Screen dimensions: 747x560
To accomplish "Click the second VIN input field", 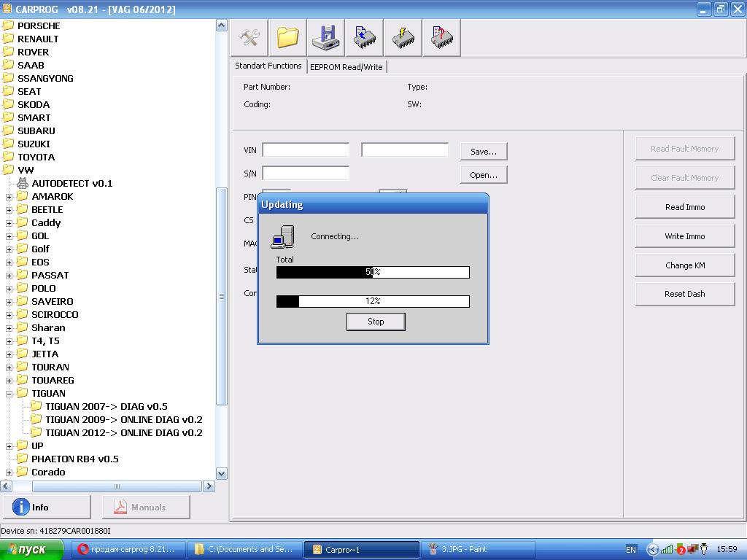I will pos(404,150).
